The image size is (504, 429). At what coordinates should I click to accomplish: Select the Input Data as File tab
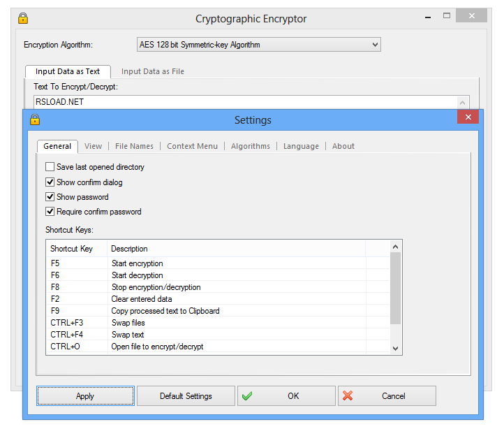[x=152, y=71]
